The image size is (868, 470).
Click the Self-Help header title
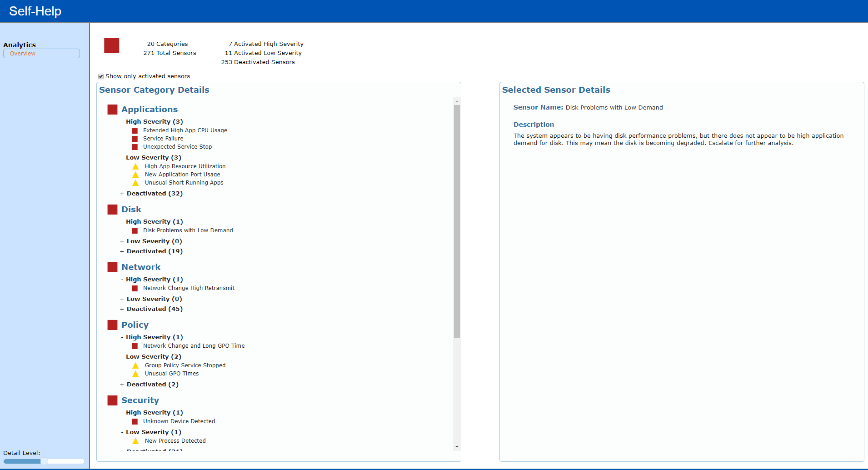point(35,11)
